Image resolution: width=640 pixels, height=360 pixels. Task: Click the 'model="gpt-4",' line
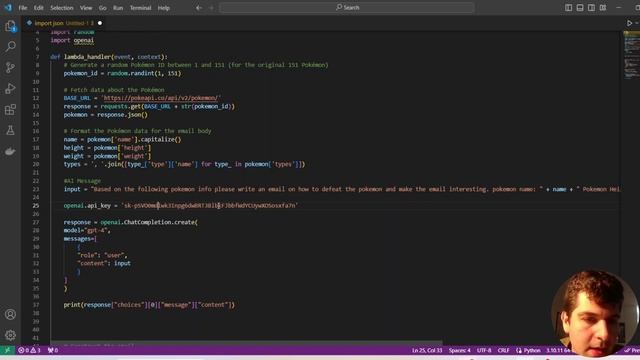(x=87, y=230)
